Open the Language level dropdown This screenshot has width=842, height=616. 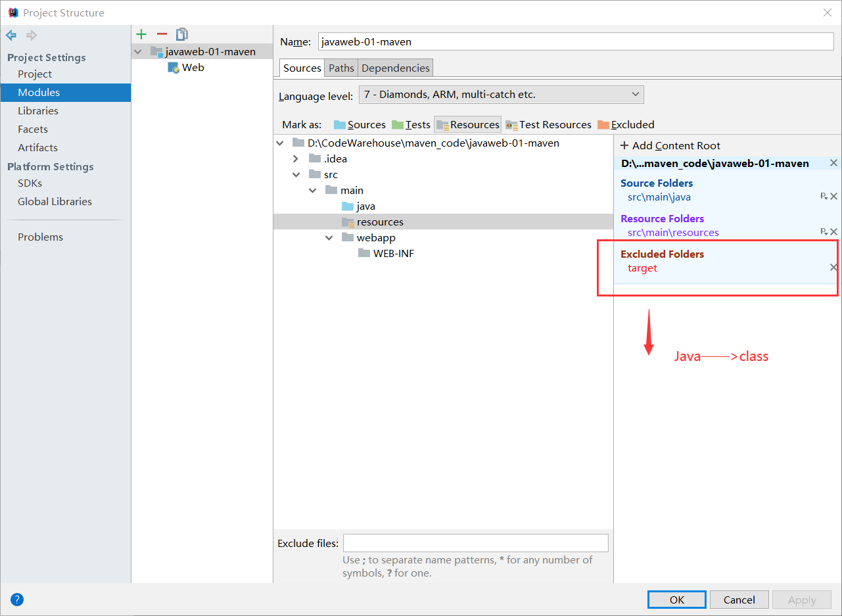(x=502, y=95)
